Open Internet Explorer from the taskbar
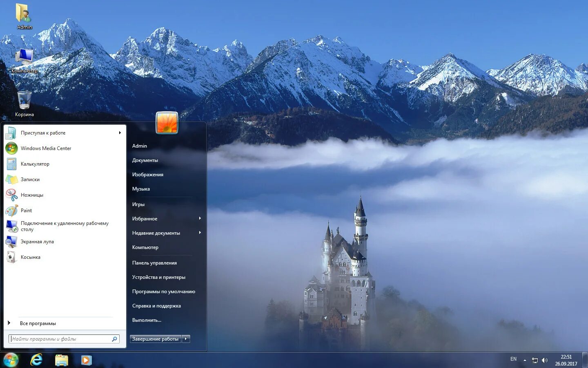The width and height of the screenshot is (588, 368). [36, 360]
